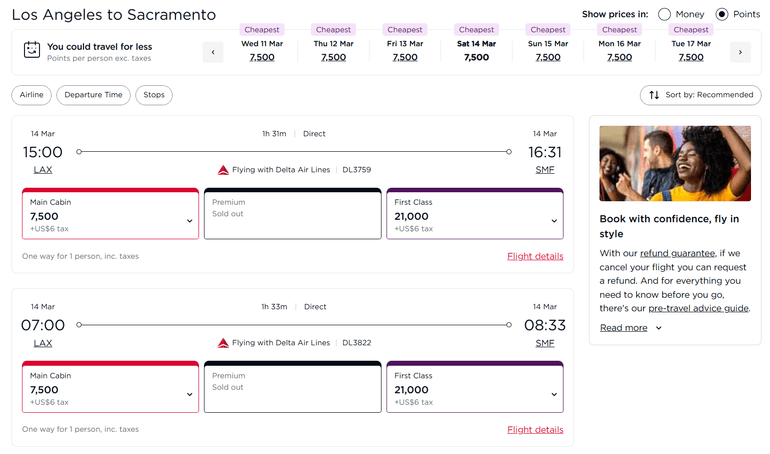Click the promotional concert photo

pos(675,163)
